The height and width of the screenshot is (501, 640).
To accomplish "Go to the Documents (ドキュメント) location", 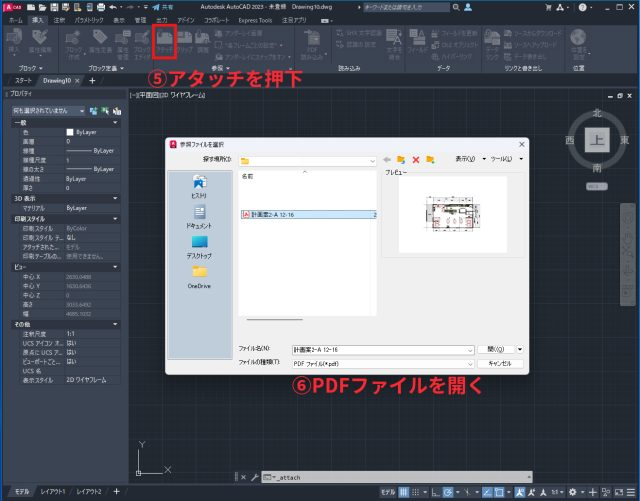I will point(199,216).
